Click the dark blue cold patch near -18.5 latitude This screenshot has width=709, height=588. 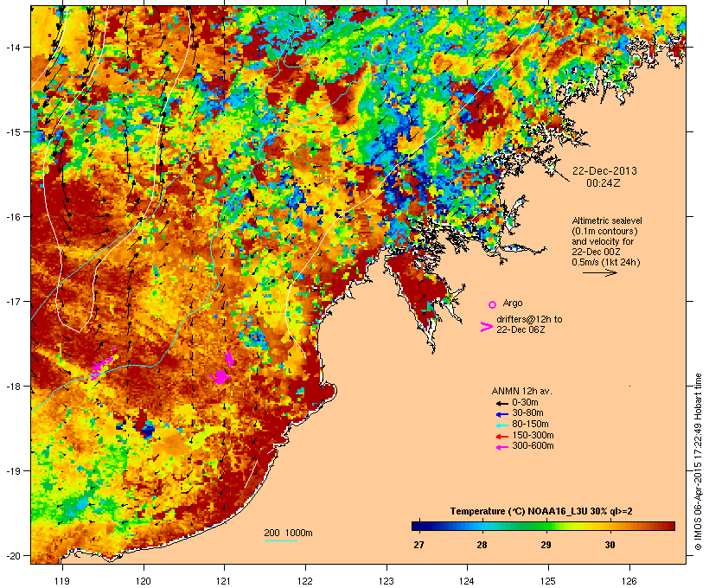[x=147, y=430]
